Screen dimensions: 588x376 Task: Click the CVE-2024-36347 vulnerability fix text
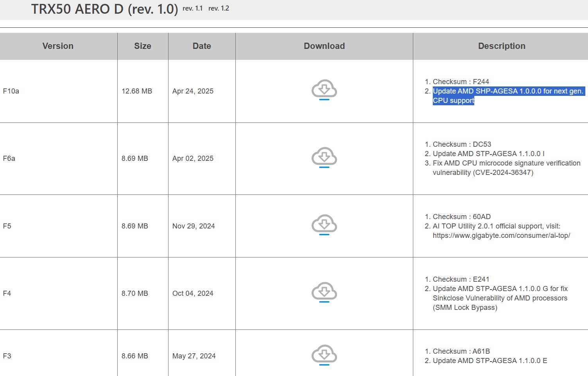(506, 168)
